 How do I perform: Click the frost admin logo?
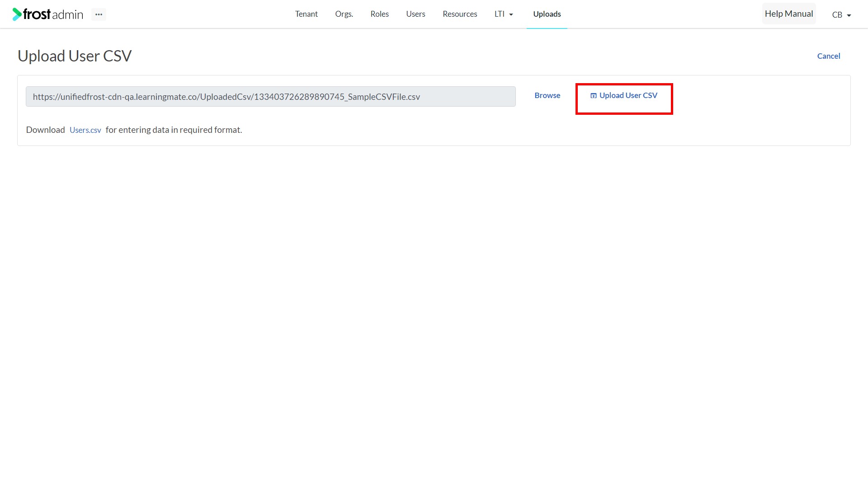pyautogui.click(x=48, y=14)
